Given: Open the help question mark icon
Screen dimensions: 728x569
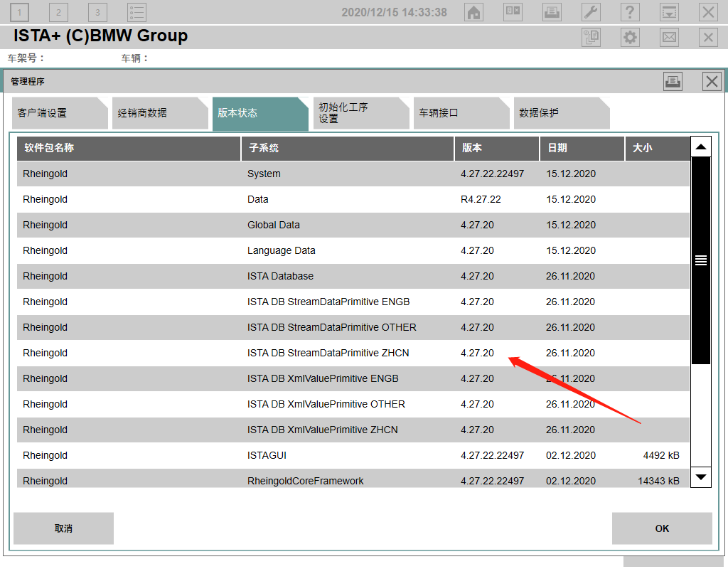Looking at the screenshot, I should click(630, 12).
